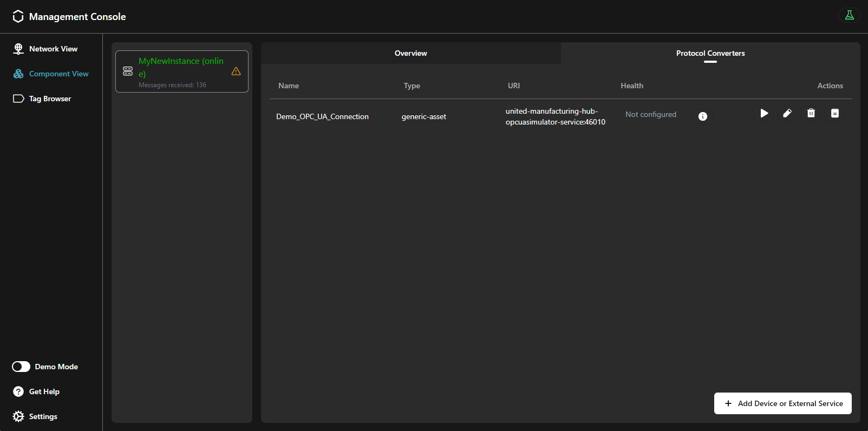Click the info icon beside Not configured
Screen dimensions: 868x431
pos(702,116)
